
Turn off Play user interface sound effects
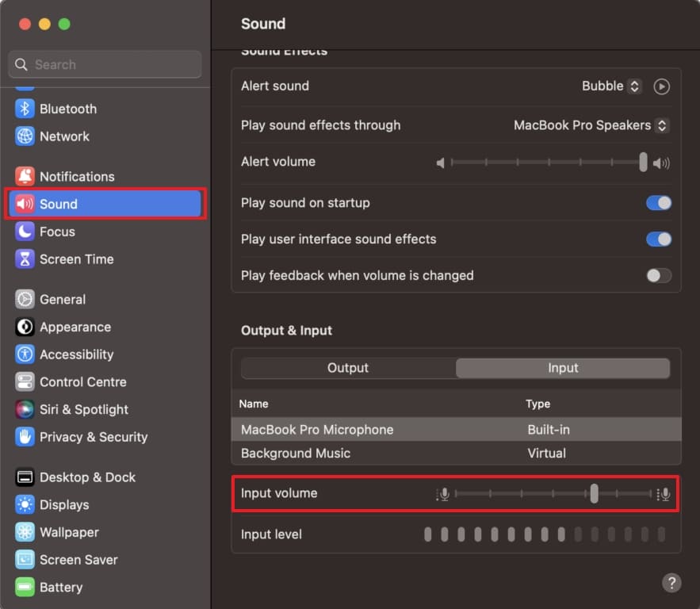[659, 239]
